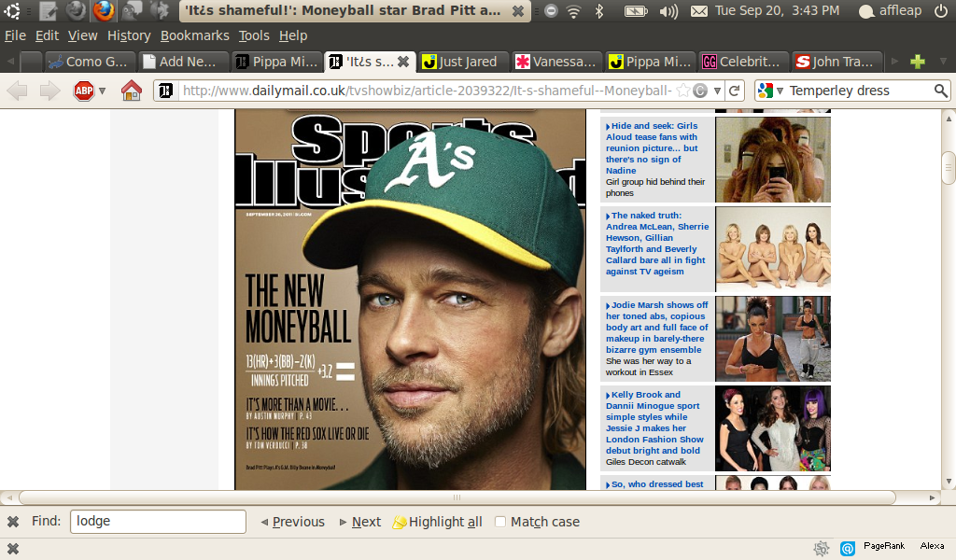Switch to the John Tra... tab
The height and width of the screenshot is (560, 956).
837,62
